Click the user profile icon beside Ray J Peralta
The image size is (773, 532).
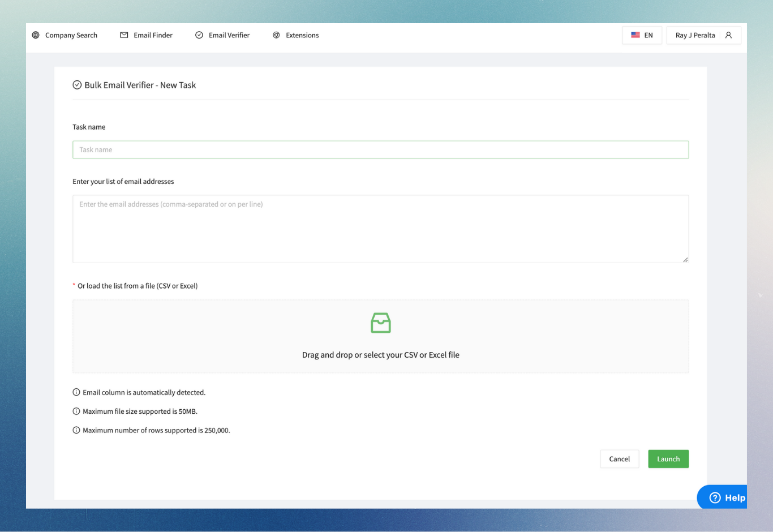coord(728,35)
